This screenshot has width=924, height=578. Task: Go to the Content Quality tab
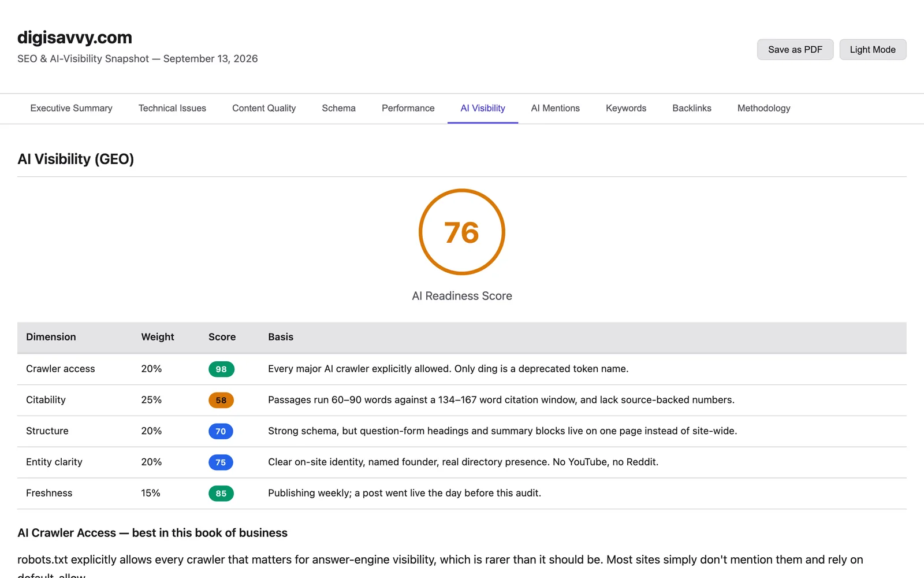(x=264, y=108)
